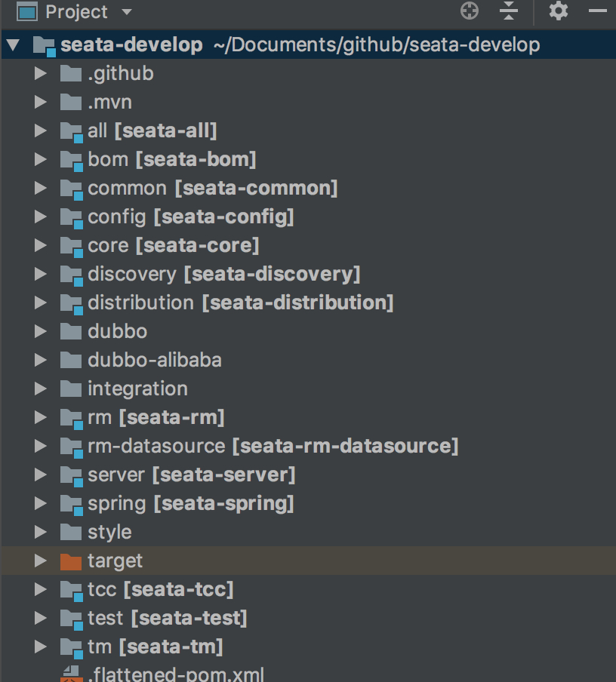Click the module folder icon for core
The image size is (616, 682).
(x=72, y=247)
